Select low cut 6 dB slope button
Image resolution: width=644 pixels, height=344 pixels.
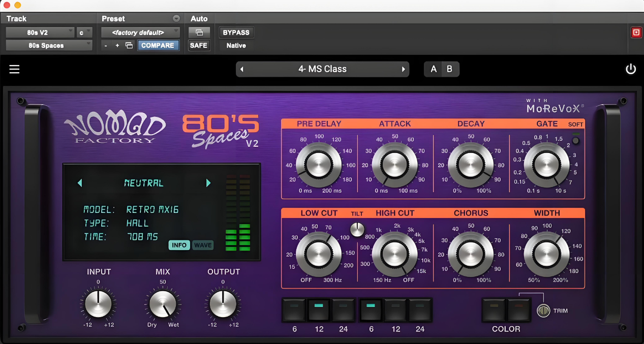294,310
